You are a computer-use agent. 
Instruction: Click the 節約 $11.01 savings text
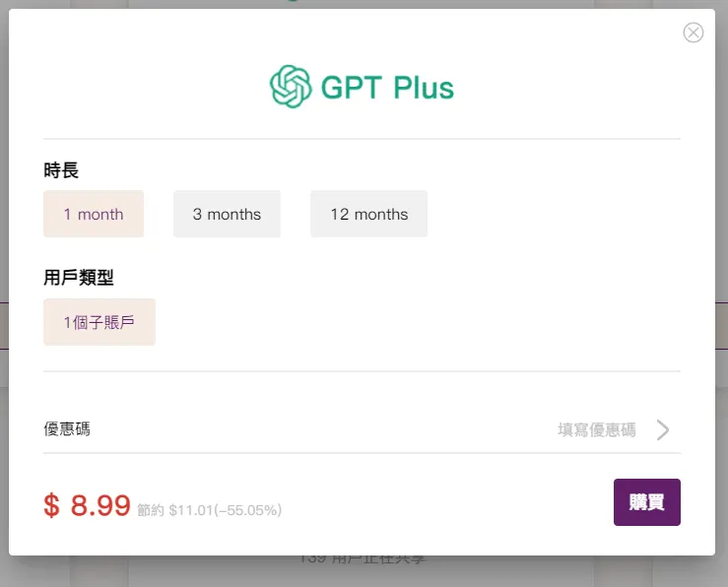click(x=210, y=510)
